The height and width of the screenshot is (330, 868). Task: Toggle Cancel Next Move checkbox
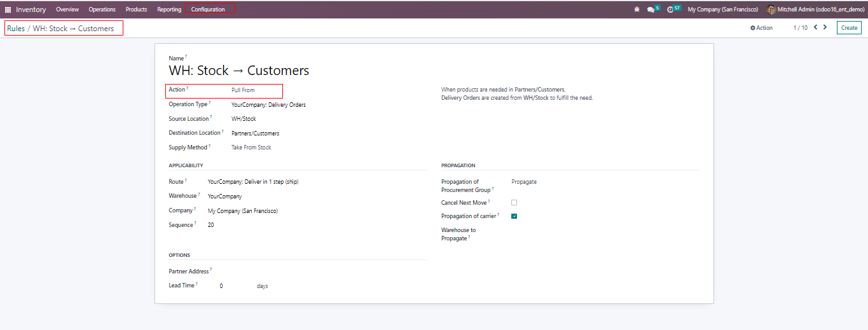point(514,203)
